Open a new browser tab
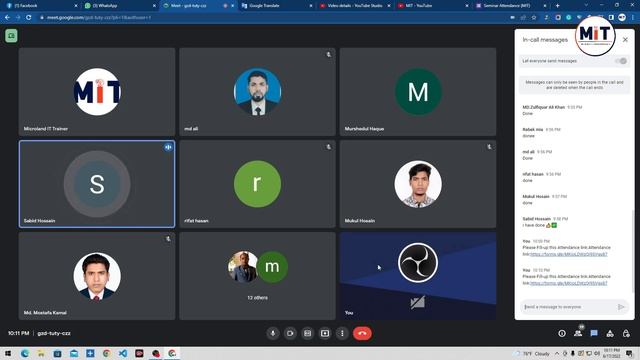 (x=558, y=6)
